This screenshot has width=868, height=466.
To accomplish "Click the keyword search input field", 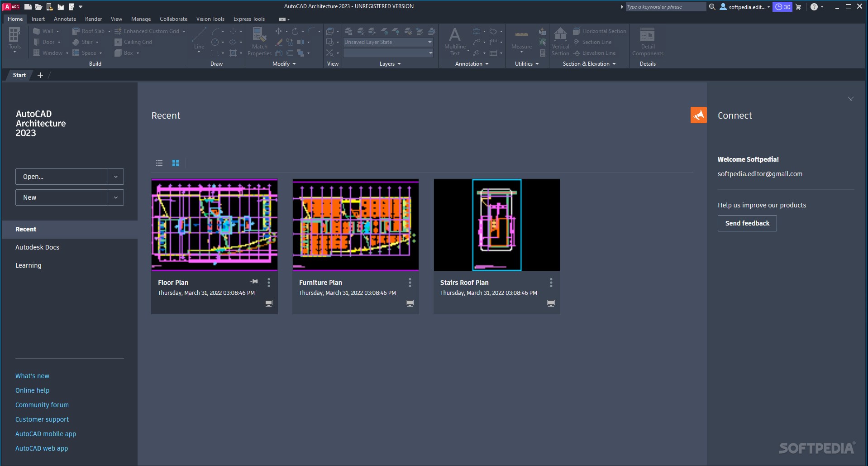I will (x=665, y=7).
